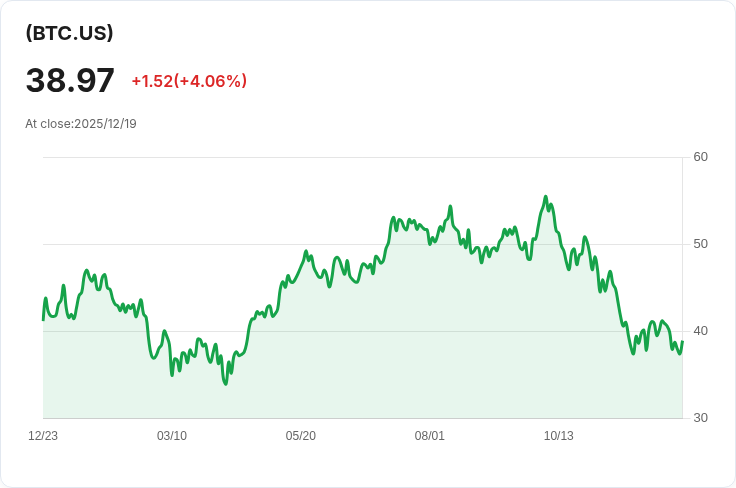The height and width of the screenshot is (488, 736).
Task: Click the leftmost start of the price line
Action: click(x=43, y=319)
